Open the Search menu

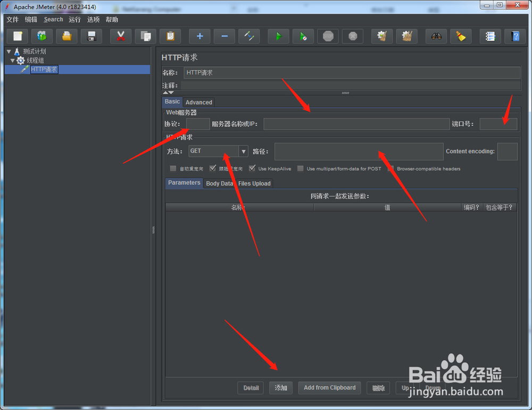tap(53, 20)
